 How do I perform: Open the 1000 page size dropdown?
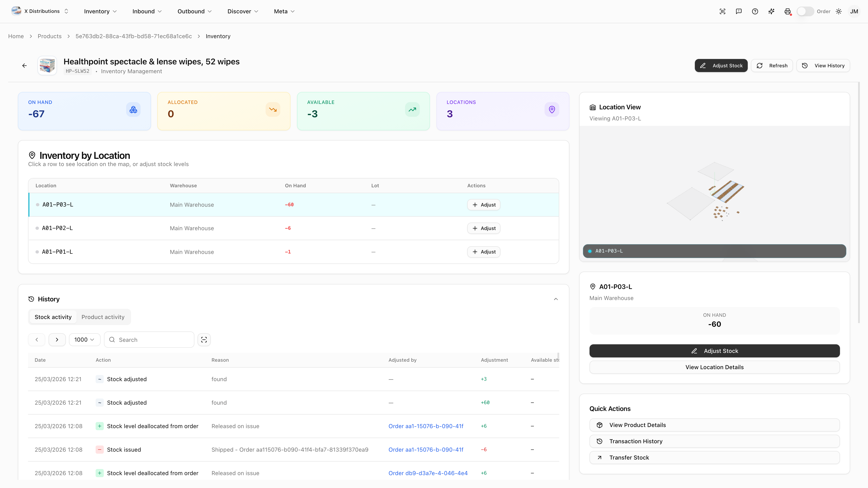pyautogui.click(x=85, y=340)
